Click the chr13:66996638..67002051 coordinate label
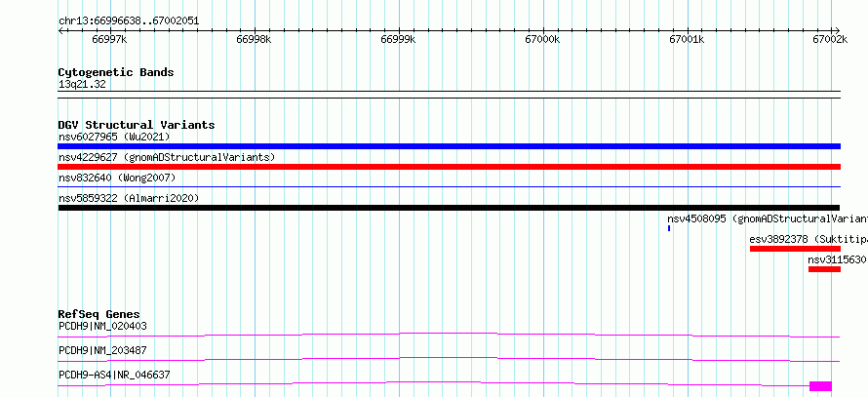This screenshot has height=397, width=868. click(x=129, y=21)
